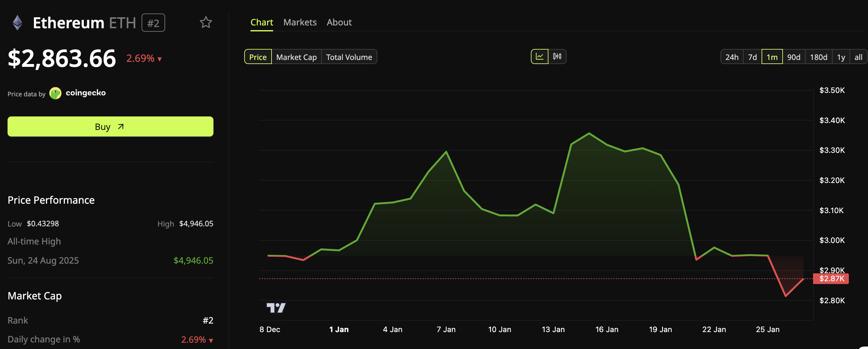This screenshot has width=868, height=349.
Task: Click the Buy button
Action: [x=110, y=127]
